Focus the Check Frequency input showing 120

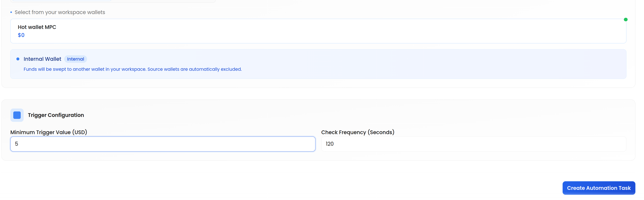click(473, 144)
